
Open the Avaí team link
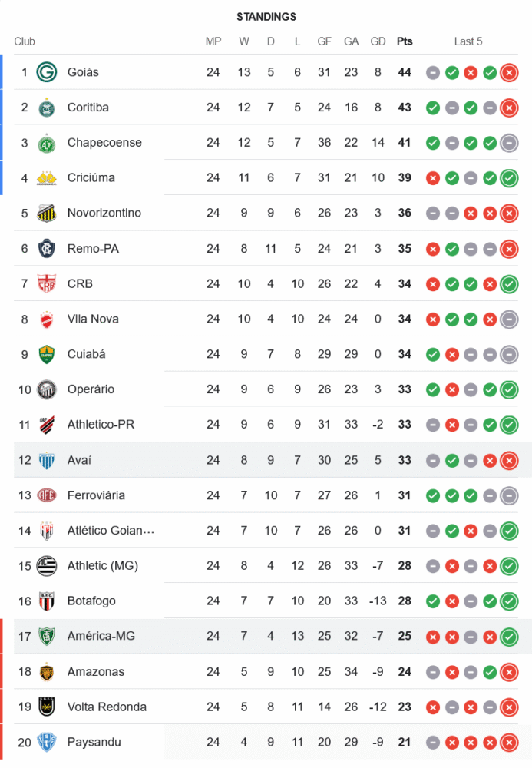(80, 460)
